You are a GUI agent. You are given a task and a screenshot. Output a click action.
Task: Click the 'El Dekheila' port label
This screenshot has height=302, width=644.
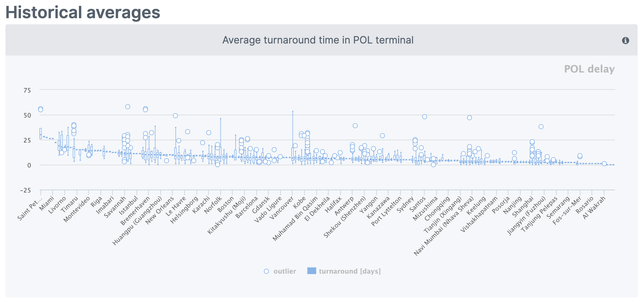pos(318,209)
